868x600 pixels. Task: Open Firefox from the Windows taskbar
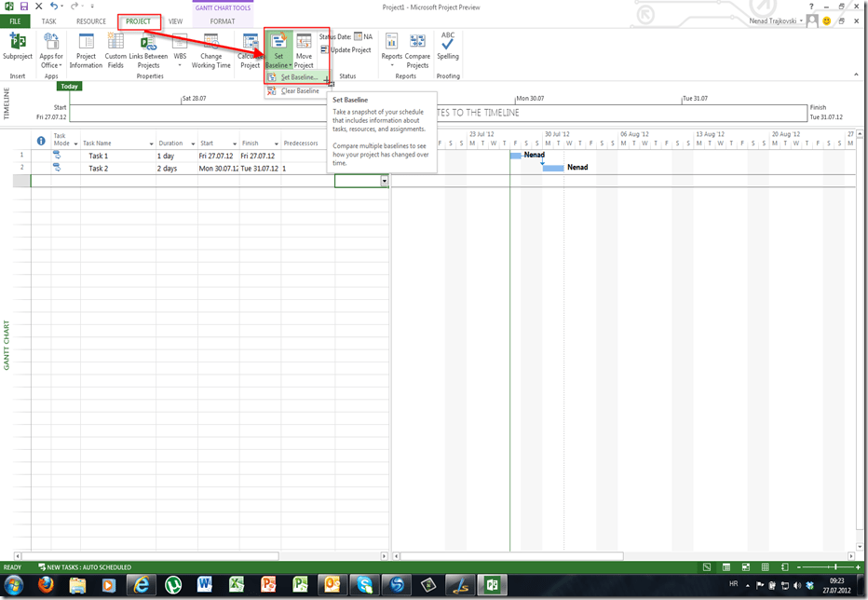tap(47, 584)
